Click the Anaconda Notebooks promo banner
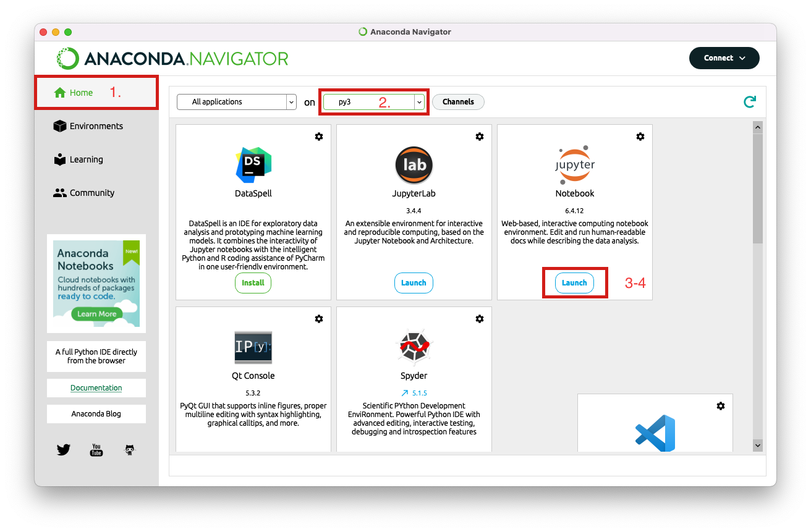 96,284
